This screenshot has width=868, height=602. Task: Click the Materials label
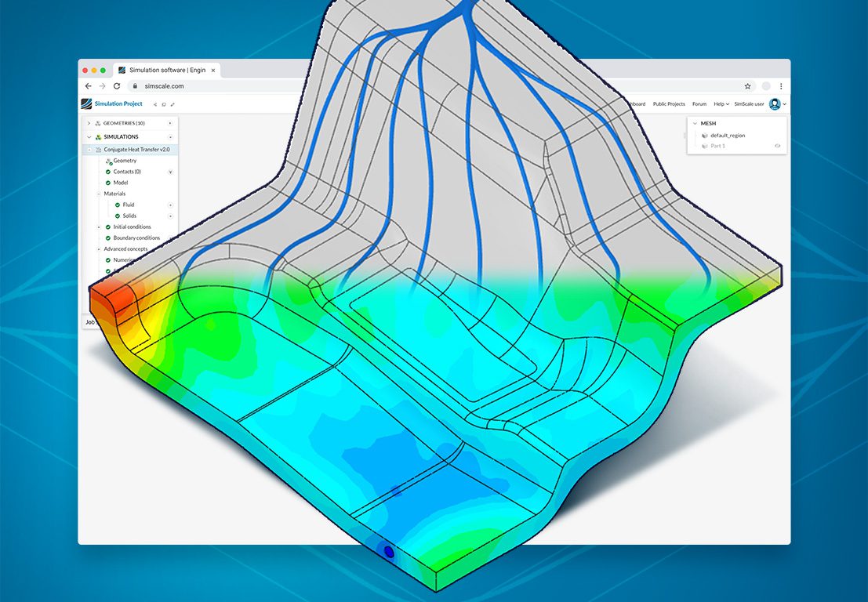tap(114, 194)
